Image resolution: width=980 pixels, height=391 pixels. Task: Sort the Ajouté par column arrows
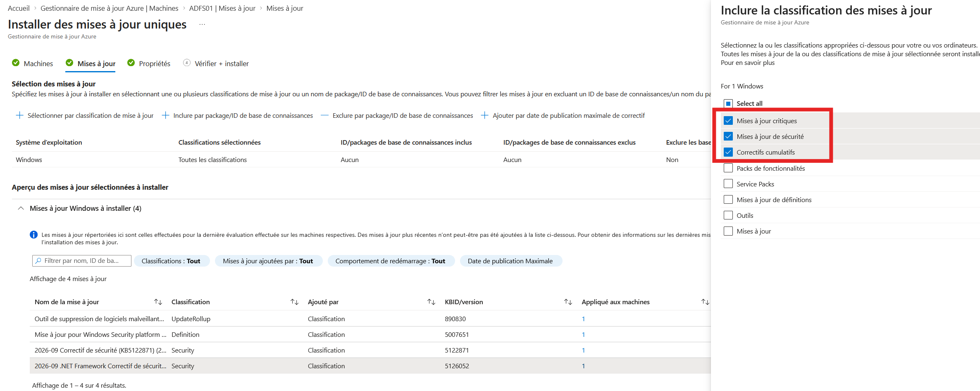pyautogui.click(x=431, y=302)
